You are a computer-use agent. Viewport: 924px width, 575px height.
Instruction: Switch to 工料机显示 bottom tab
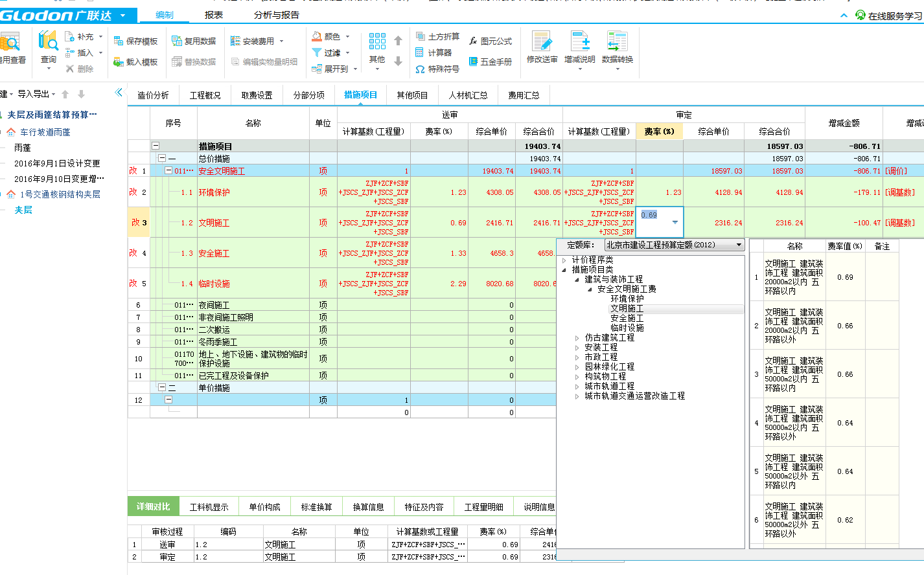tap(209, 507)
